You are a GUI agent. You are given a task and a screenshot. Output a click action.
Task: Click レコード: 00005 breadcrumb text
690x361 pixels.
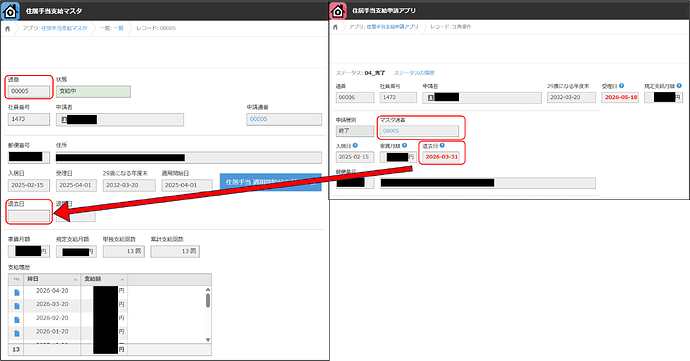click(x=156, y=28)
